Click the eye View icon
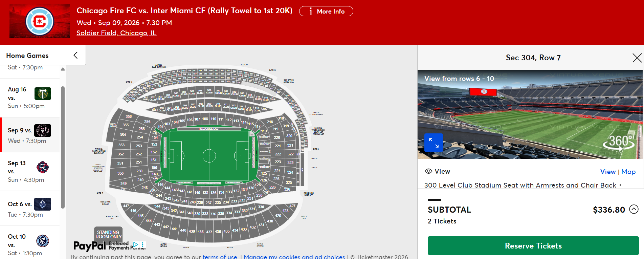 coord(428,171)
